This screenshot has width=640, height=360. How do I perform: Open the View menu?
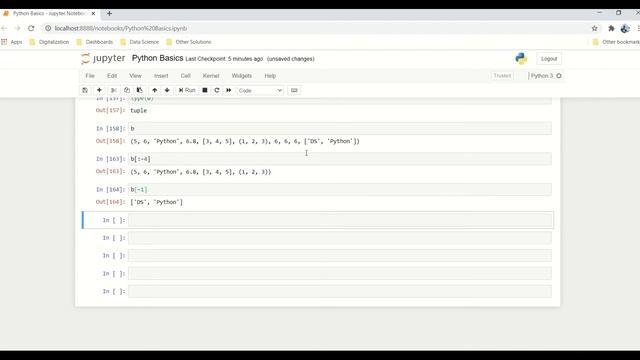point(135,76)
